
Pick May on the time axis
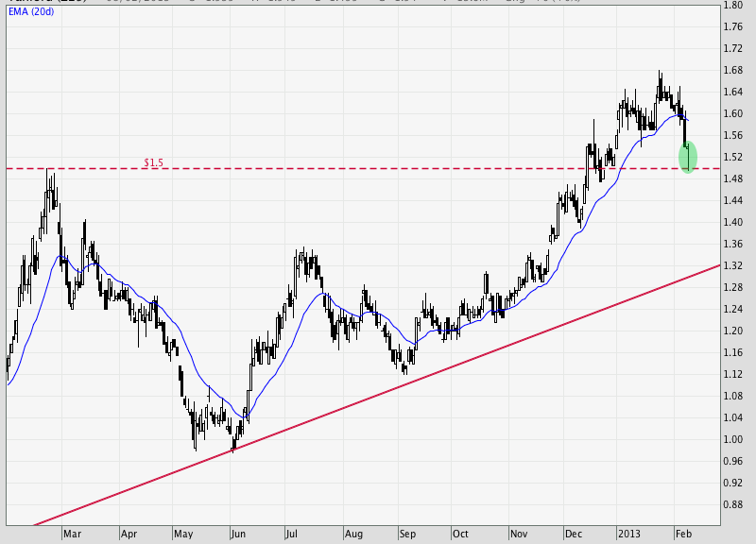(x=183, y=534)
